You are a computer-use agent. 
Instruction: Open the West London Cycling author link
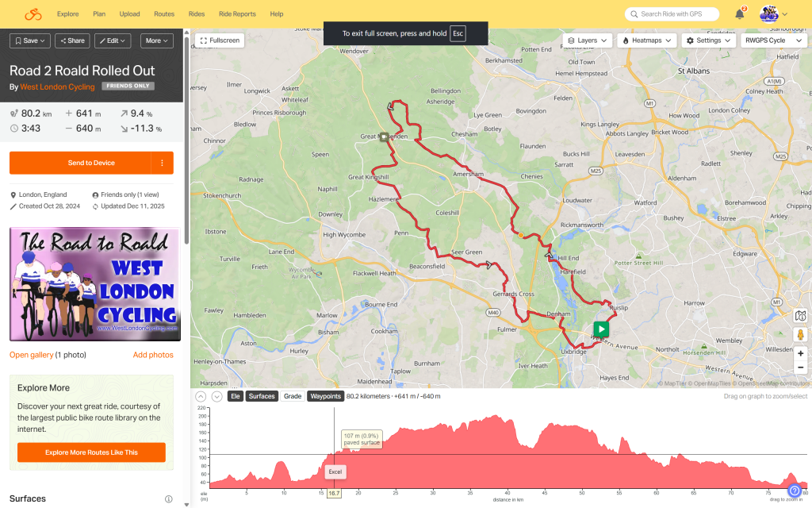[57, 87]
